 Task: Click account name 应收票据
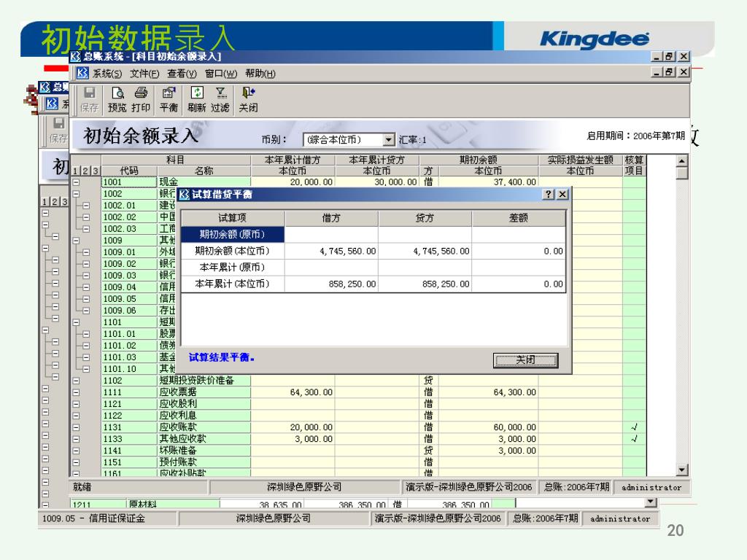point(178,392)
